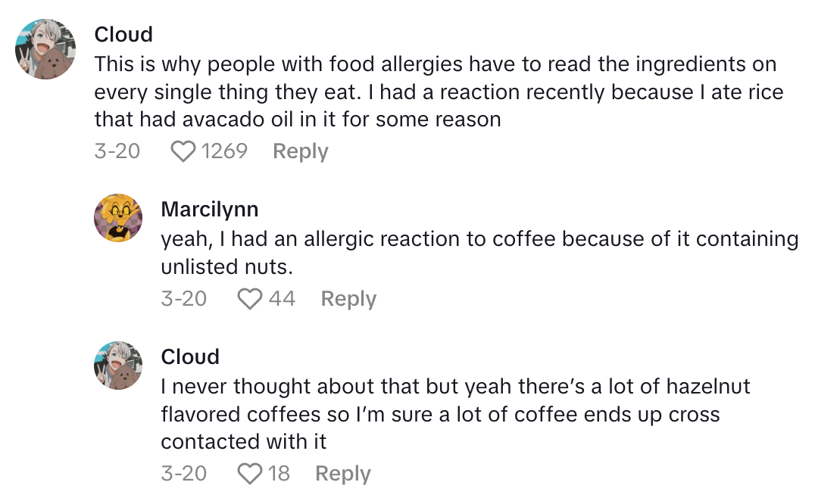The width and height of the screenshot is (815, 504).
Task: Click the 1269 like count
Action: tap(224, 152)
